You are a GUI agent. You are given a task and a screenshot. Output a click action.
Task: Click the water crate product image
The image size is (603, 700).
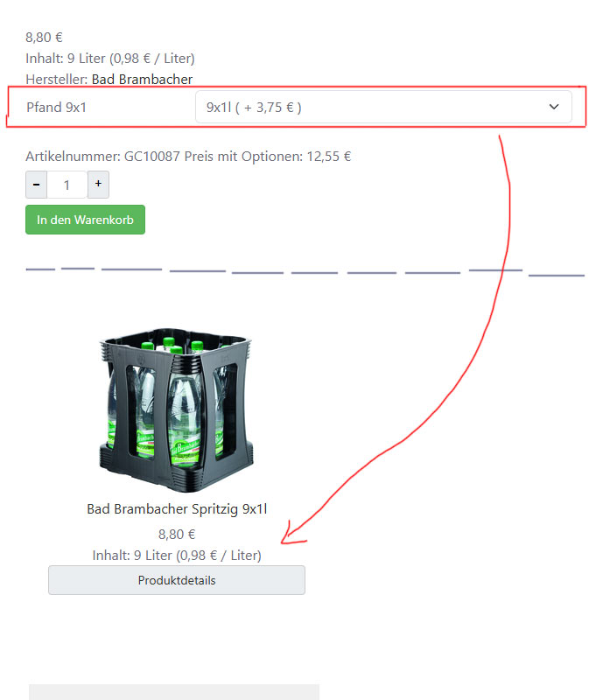[177, 409]
